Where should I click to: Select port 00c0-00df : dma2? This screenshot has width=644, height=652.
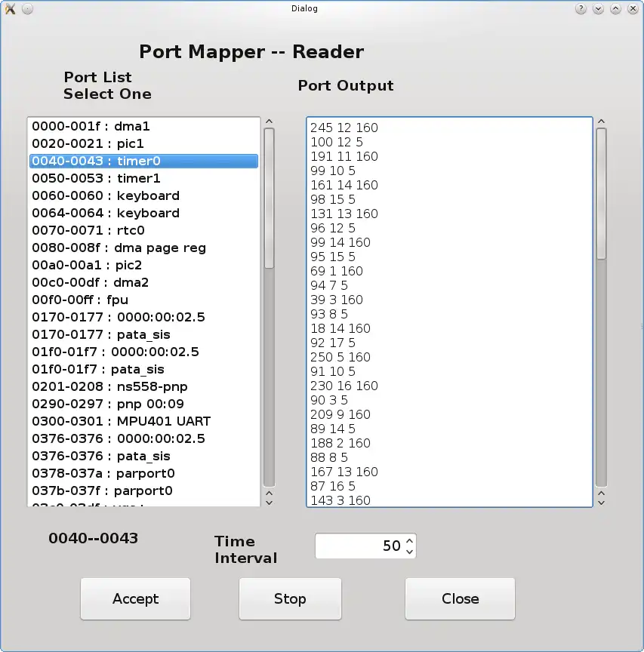tap(143, 282)
